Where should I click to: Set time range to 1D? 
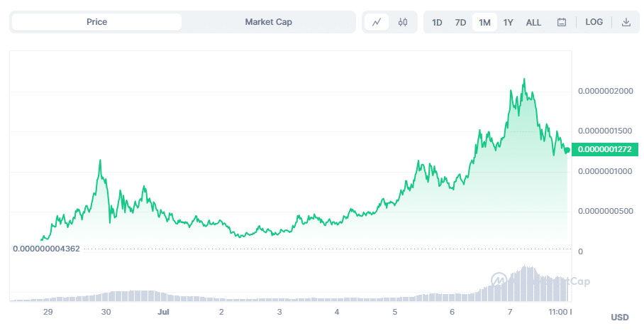click(437, 22)
